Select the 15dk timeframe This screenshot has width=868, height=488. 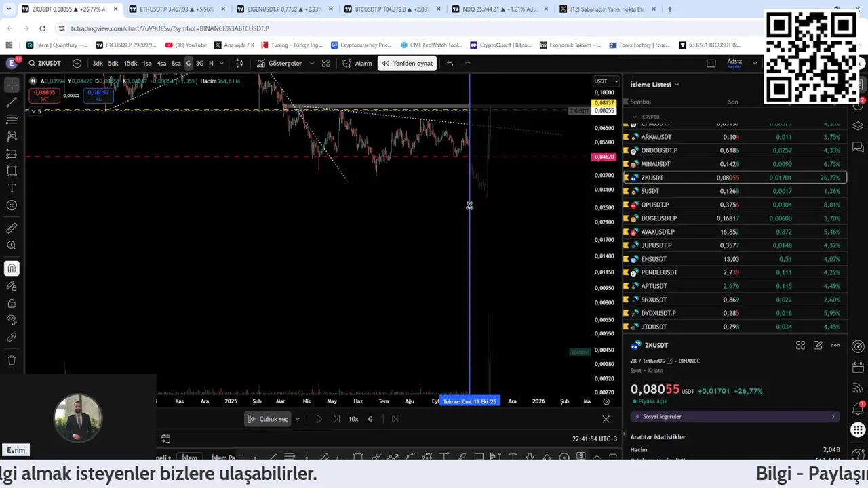point(130,63)
